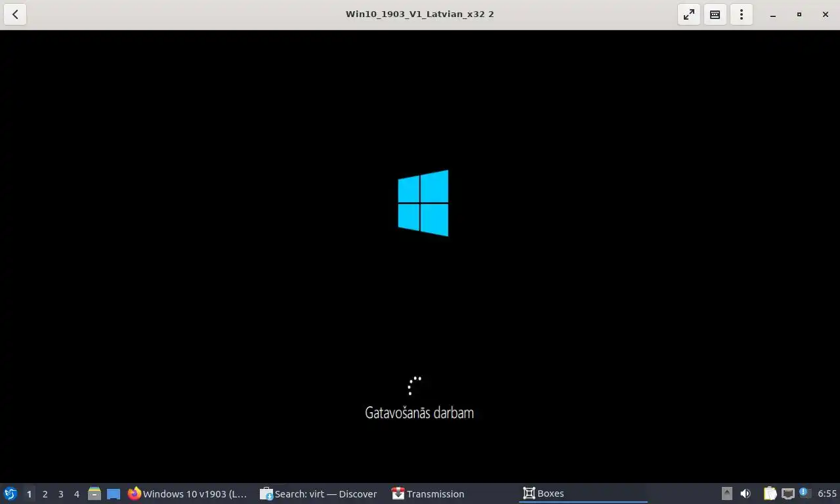Open the file manager from the panel
The height and width of the screenshot is (504, 840).
[94, 493]
